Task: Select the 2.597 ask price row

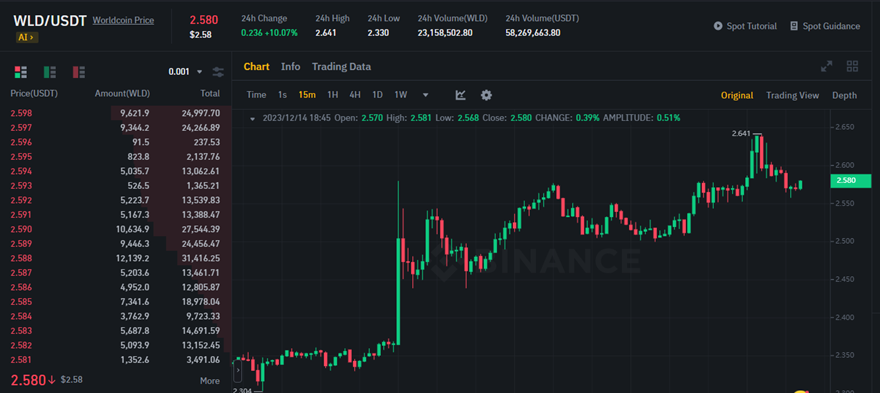Action: tap(116, 127)
